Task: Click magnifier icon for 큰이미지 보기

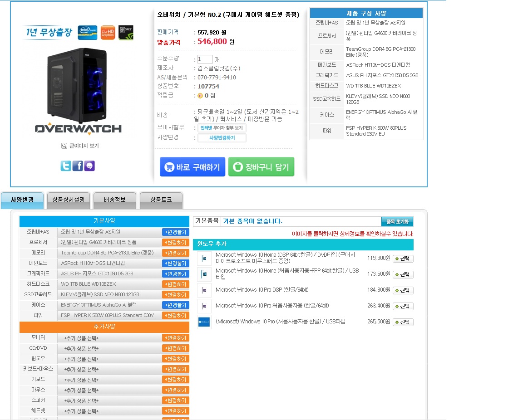Action: click(64, 146)
